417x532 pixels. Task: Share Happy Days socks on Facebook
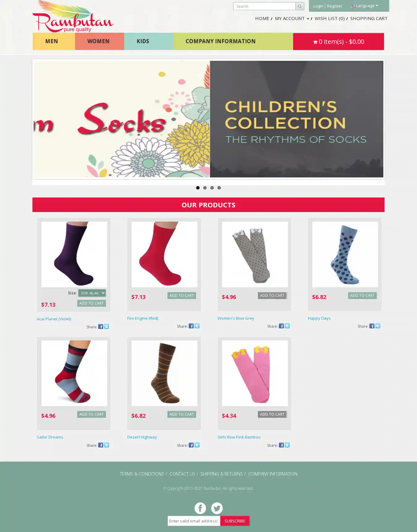pos(372,326)
